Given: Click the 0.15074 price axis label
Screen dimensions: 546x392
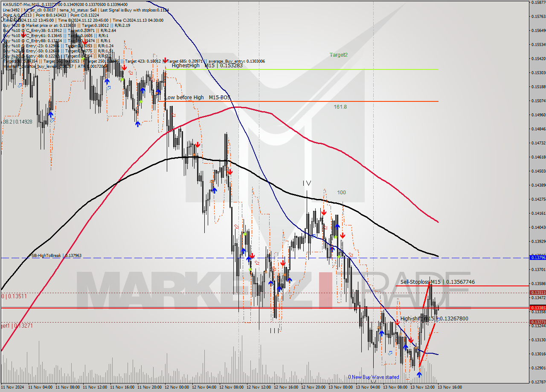Looking at the screenshot, I should (x=538, y=101).
